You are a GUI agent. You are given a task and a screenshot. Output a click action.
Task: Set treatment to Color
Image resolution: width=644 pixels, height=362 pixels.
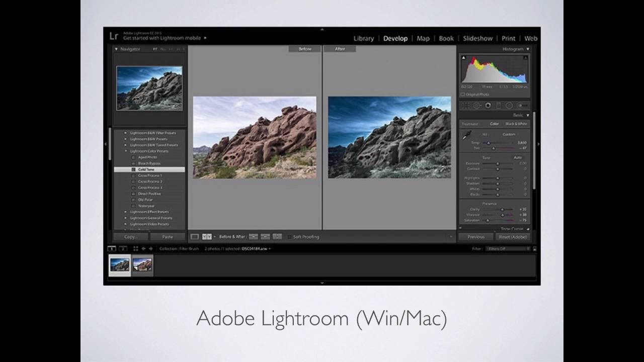point(494,124)
